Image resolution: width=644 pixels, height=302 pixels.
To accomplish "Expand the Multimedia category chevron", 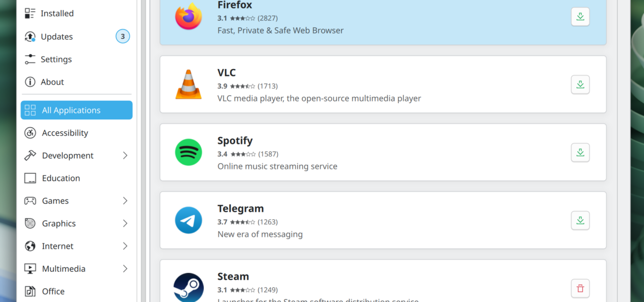I will (125, 269).
